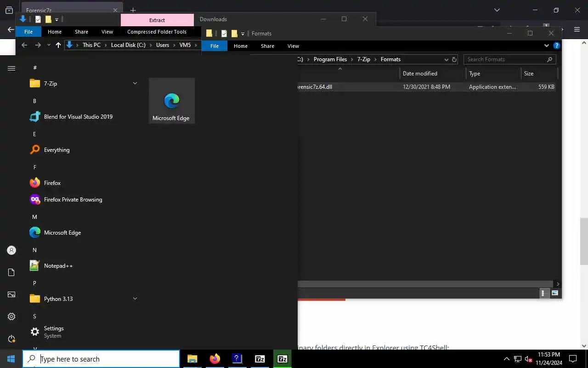Screen dimensions: 588x368
Task: Open Firefox hamburger menu
Action: tap(577, 29)
